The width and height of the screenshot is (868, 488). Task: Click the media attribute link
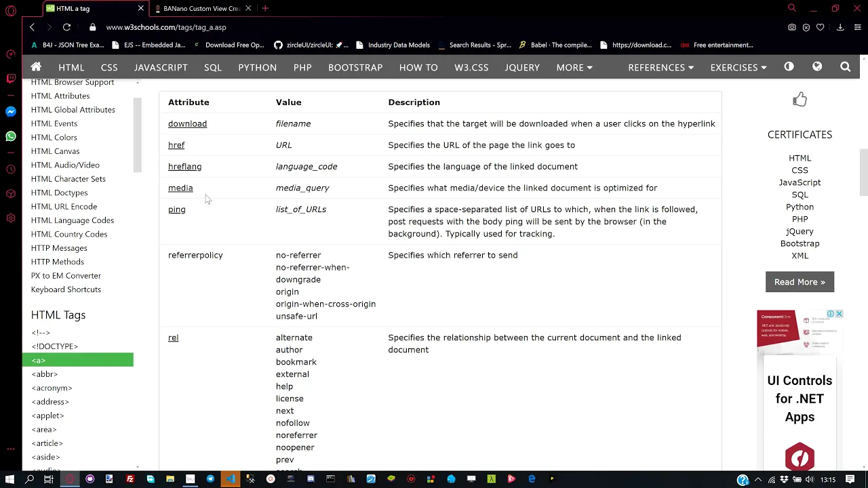[x=180, y=188]
